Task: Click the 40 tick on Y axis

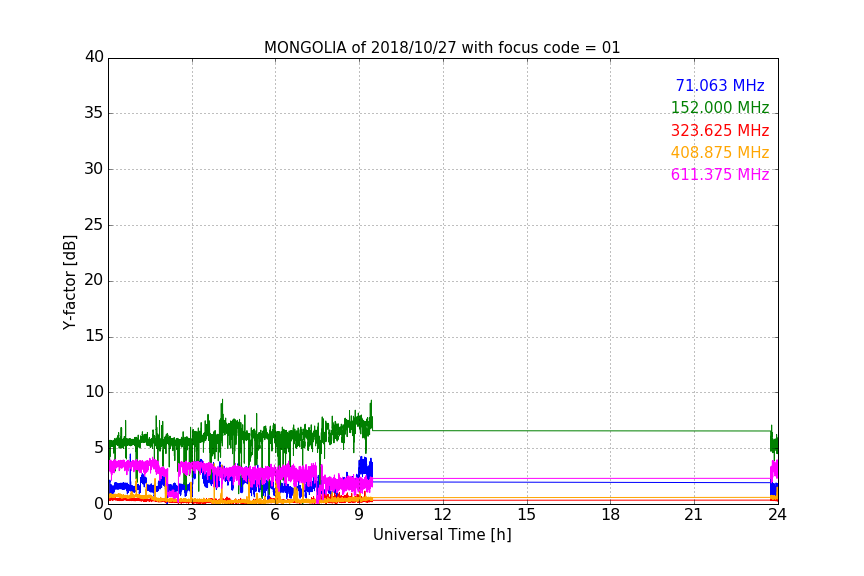Action: 94,57
